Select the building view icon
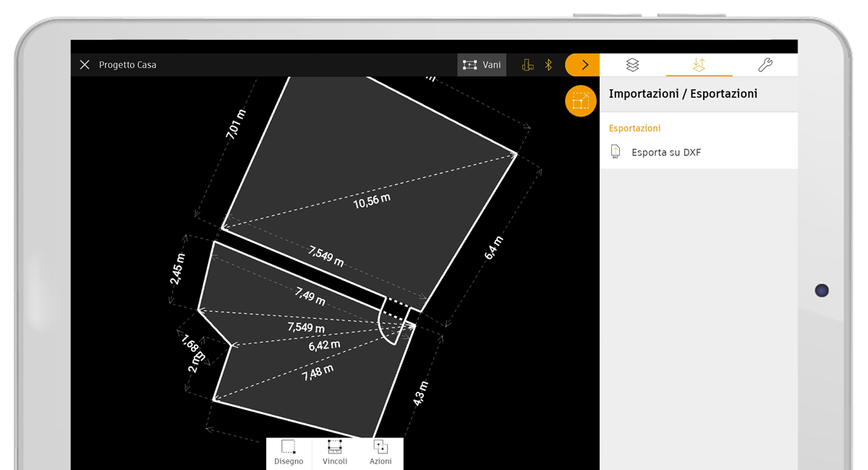Screen dimensions: 868x470 point(528,65)
